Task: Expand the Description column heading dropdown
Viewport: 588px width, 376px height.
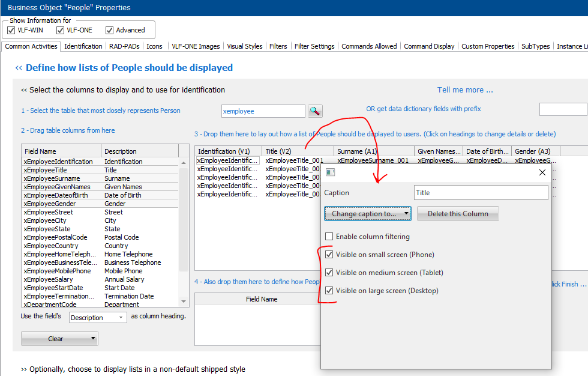Action: point(121,318)
